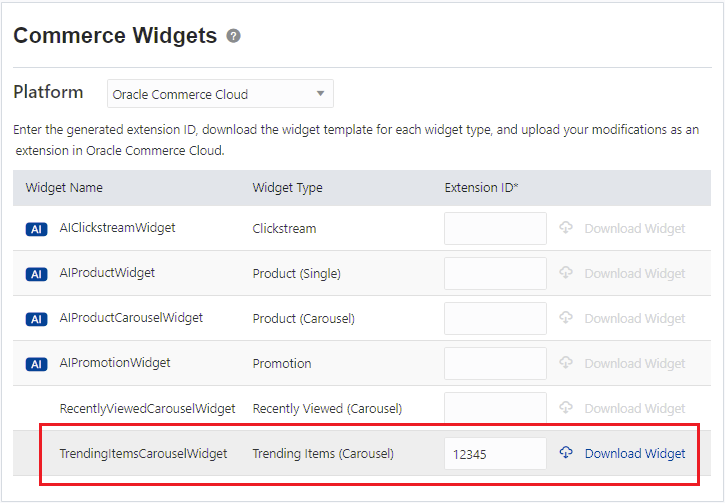Click download cloud icon for AIClickstreamWidget row
The width and height of the screenshot is (725, 503).
click(x=566, y=228)
